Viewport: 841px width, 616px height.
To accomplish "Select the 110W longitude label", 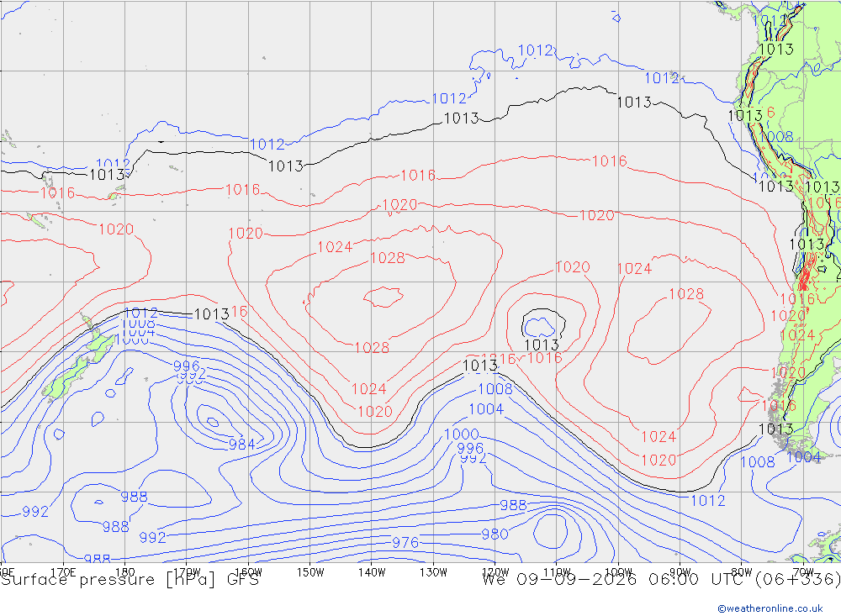I will pos(557,572).
